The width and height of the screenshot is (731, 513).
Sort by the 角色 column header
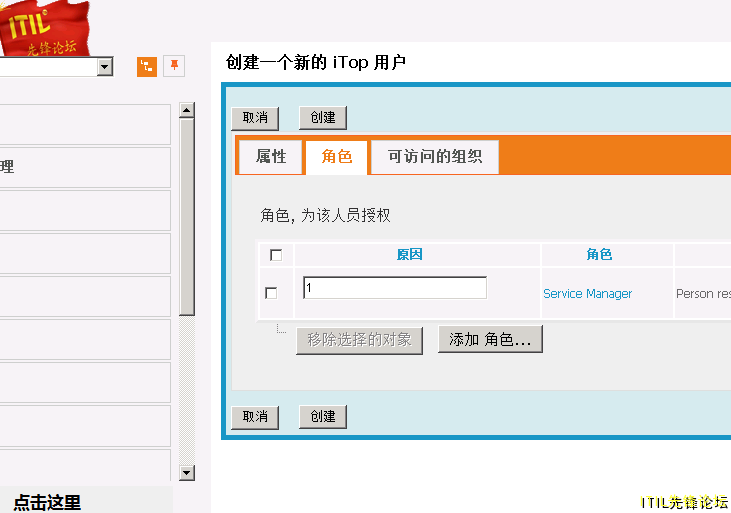click(599, 254)
